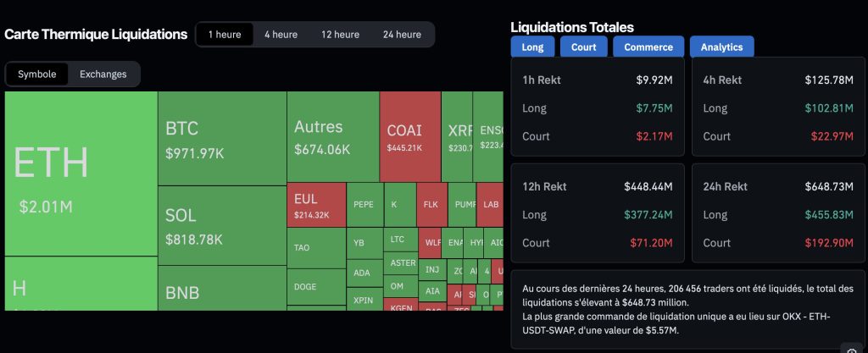Switch heatmap to 4 heure
This screenshot has width=868, height=353.
pos(281,35)
